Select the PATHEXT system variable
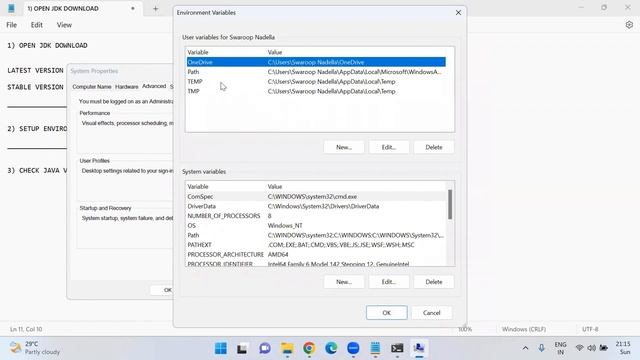640x360 pixels. 316,245
